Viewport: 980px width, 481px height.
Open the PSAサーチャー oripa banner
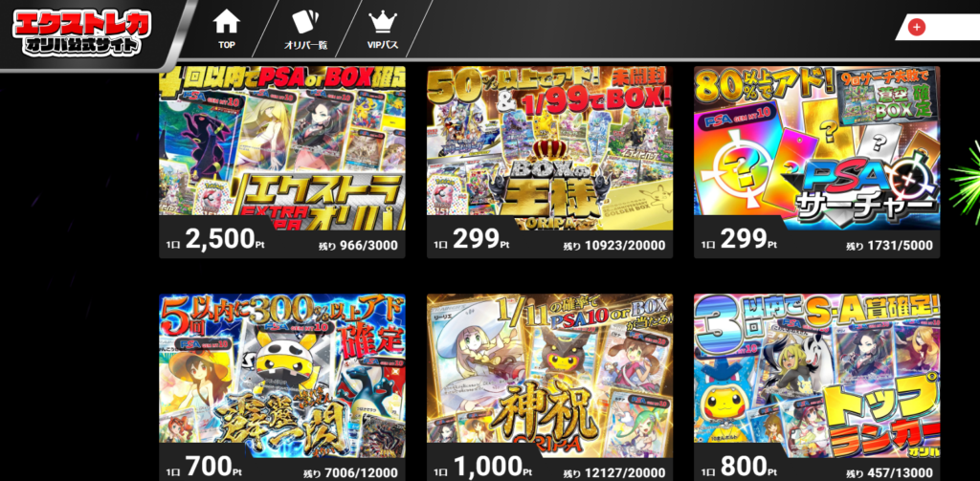pyautogui.click(x=817, y=147)
